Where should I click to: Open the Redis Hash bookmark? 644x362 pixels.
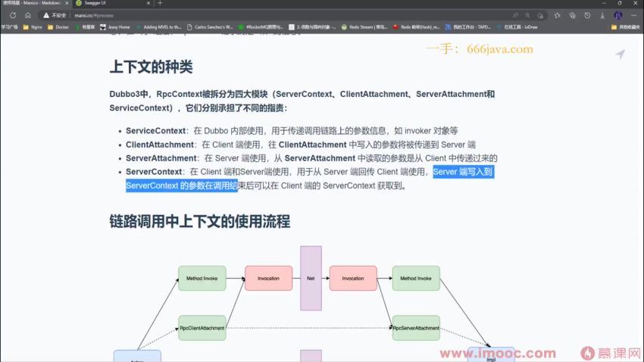click(x=416, y=27)
